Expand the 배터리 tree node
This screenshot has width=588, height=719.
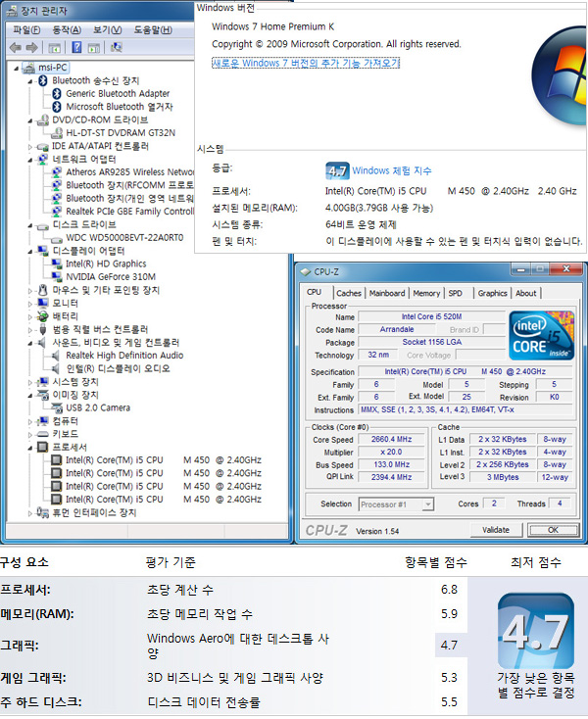[30, 316]
